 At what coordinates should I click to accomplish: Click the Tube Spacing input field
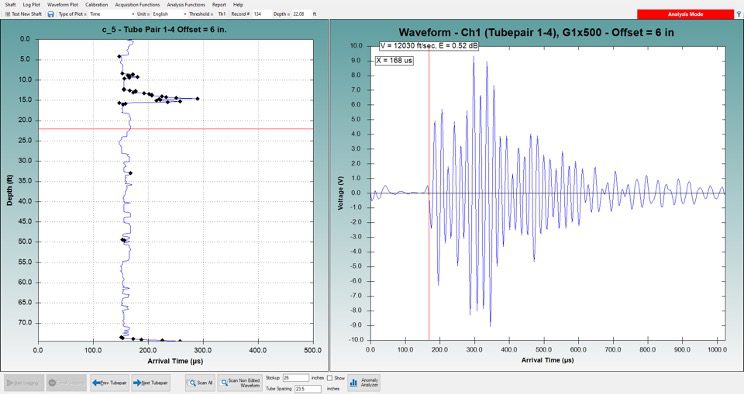click(307, 388)
